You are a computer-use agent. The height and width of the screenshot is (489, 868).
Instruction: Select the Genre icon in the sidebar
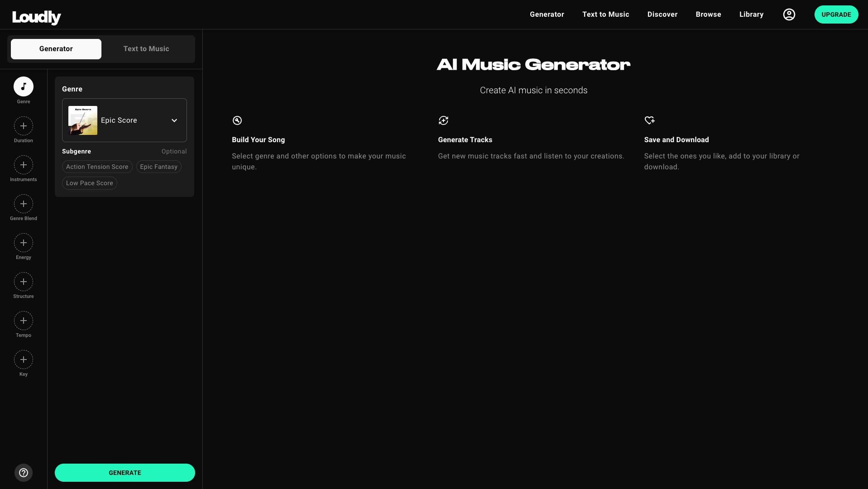[x=24, y=86]
